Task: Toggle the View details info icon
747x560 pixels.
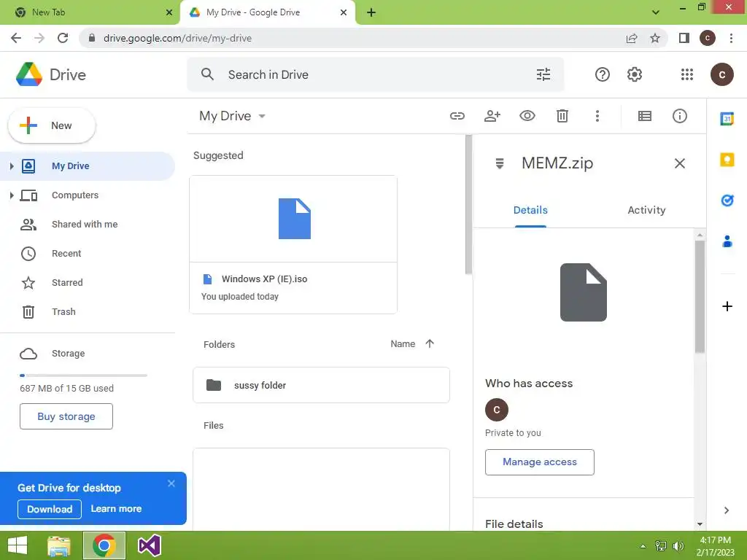Action: pos(679,116)
